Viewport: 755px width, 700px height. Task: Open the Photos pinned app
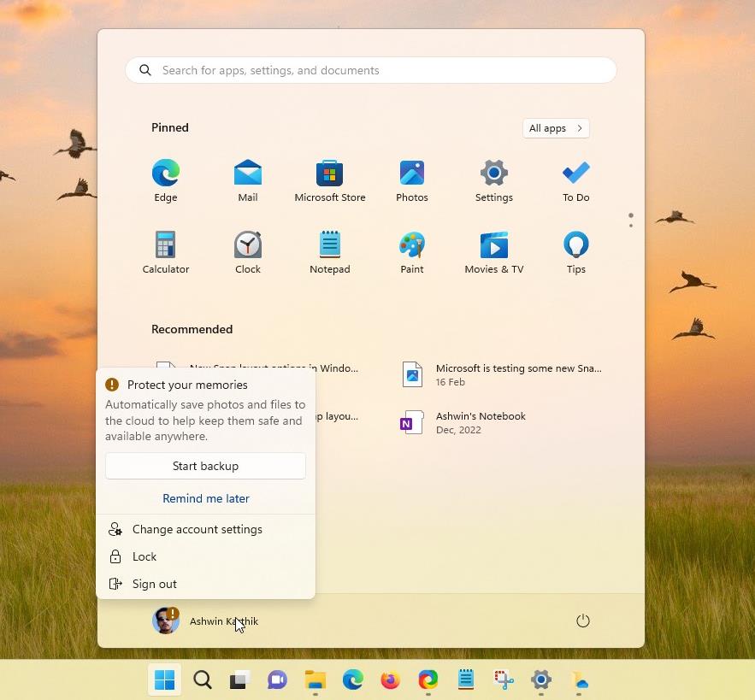pos(411,180)
